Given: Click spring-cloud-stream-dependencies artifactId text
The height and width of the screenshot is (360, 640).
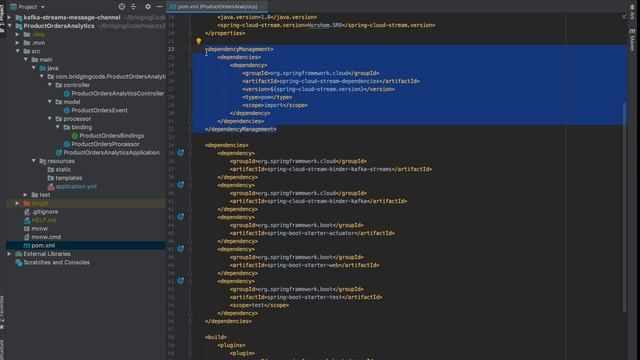Looking at the screenshot, I should pyautogui.click(x=329, y=81).
